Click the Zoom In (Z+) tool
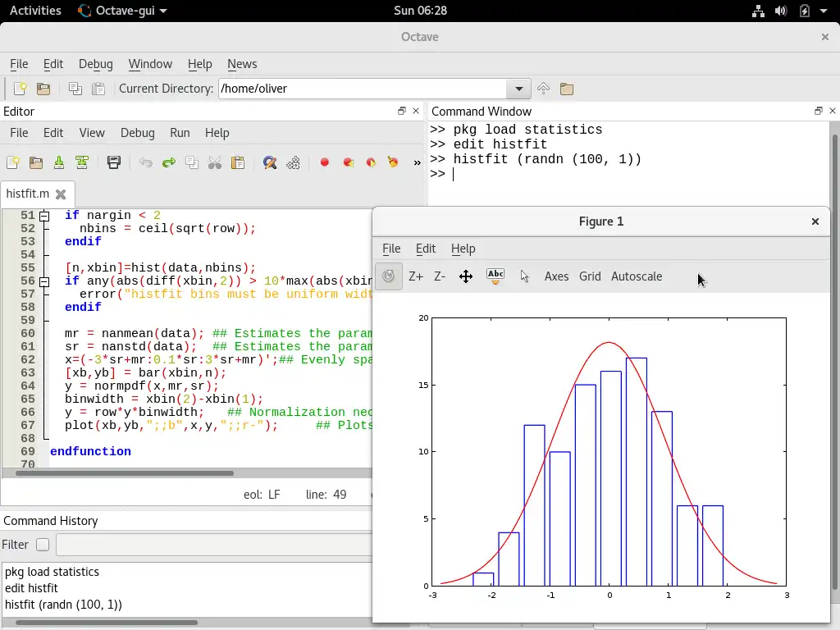Screen dimensions: 840x630 [416, 276]
